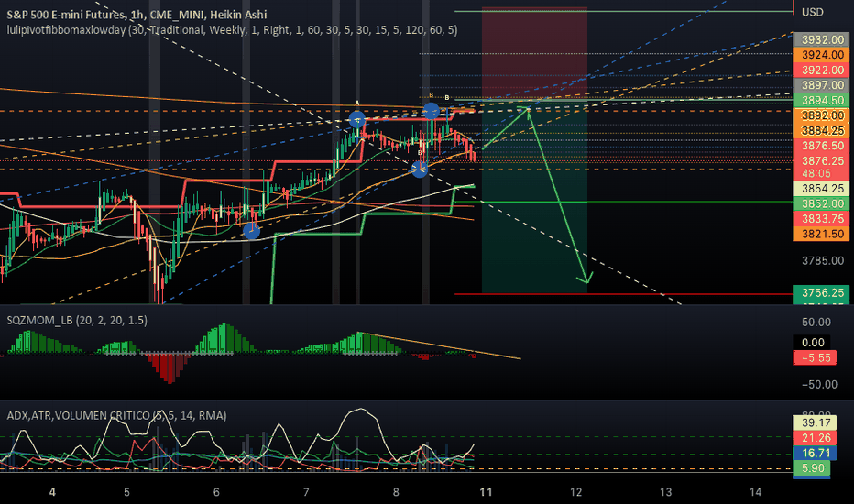Click the S&P 500 E-mini Futures chart title

coord(137,15)
